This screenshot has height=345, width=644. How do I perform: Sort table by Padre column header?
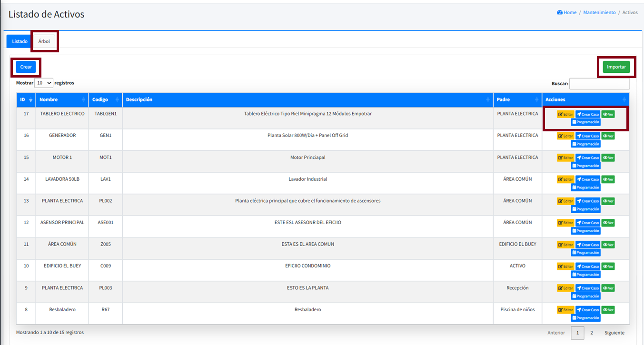(x=517, y=100)
